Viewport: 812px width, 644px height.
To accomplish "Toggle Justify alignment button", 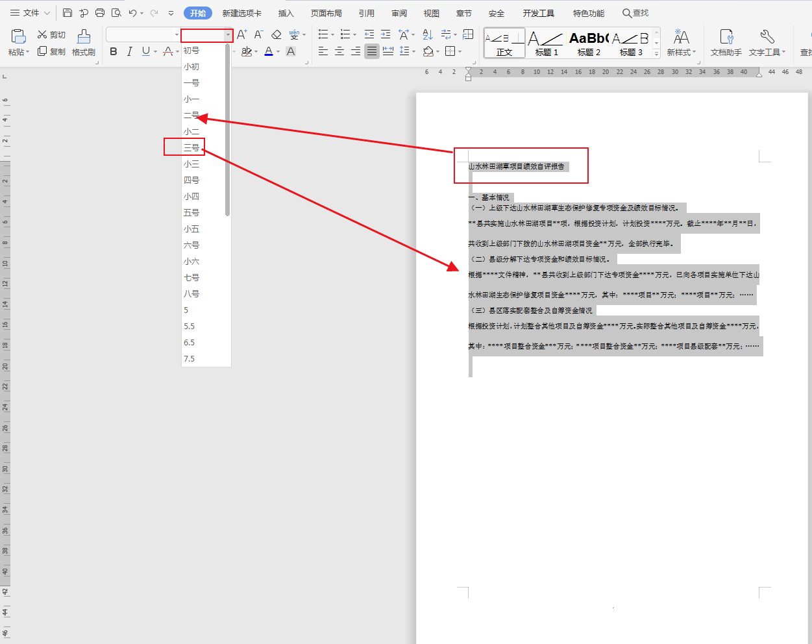I will [372, 51].
